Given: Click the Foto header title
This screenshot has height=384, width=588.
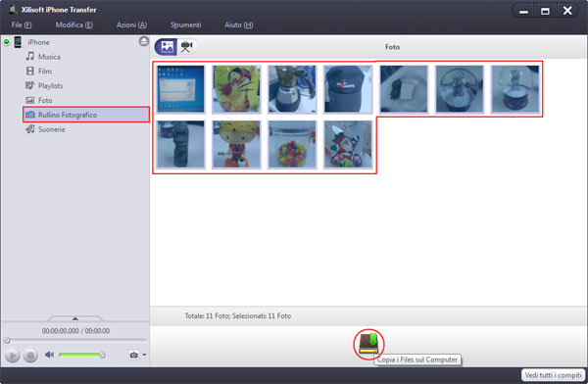Looking at the screenshot, I should tap(392, 47).
